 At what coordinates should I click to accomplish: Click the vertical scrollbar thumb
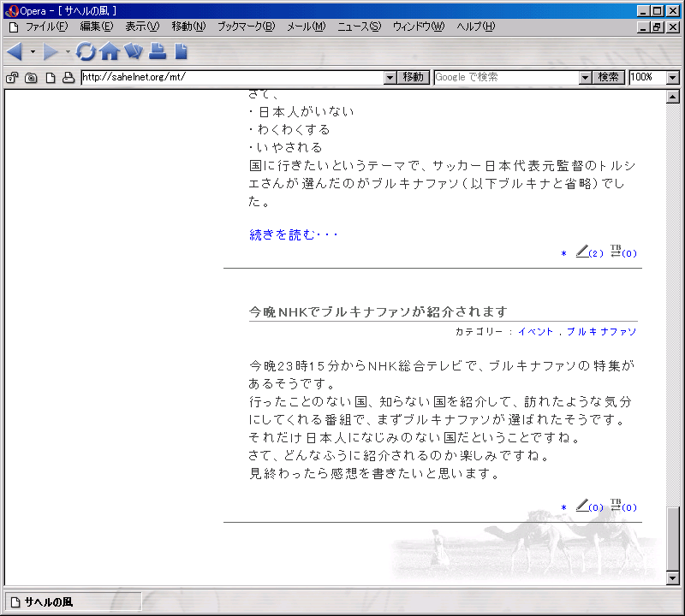point(673,538)
